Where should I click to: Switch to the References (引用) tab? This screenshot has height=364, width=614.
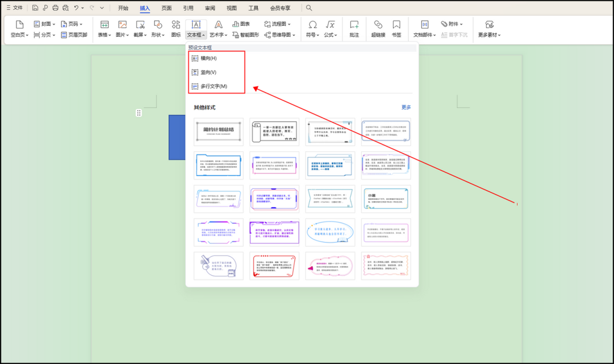[x=188, y=8]
